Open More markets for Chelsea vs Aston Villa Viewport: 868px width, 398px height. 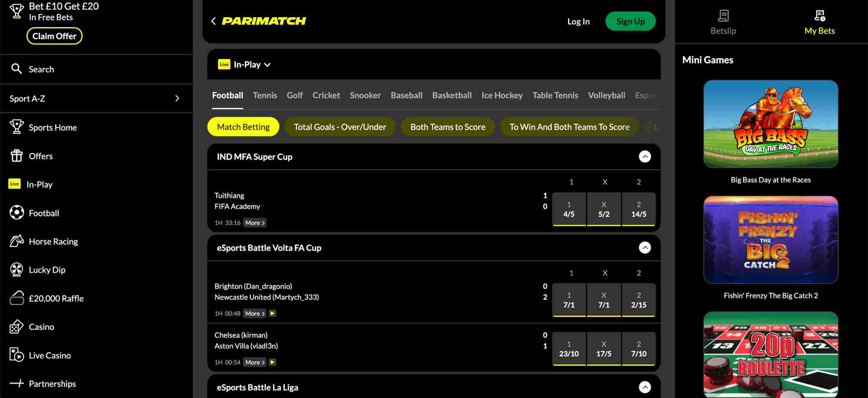255,362
